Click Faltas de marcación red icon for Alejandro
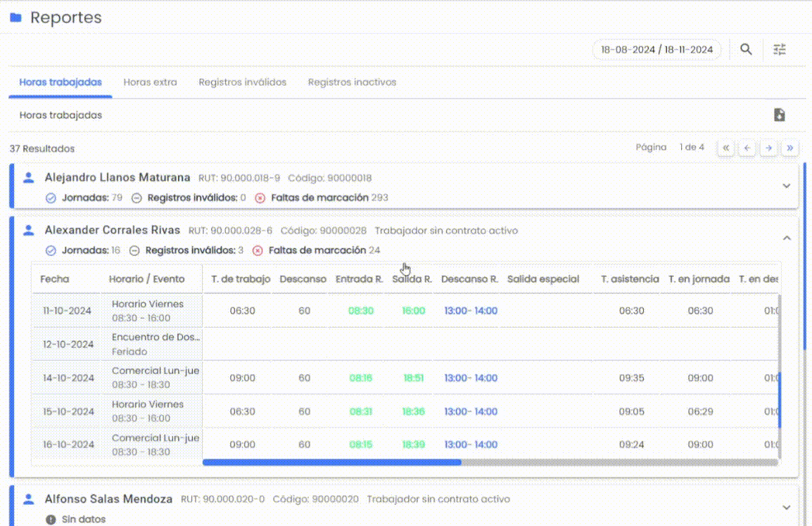The width and height of the screenshot is (812, 526). [260, 198]
